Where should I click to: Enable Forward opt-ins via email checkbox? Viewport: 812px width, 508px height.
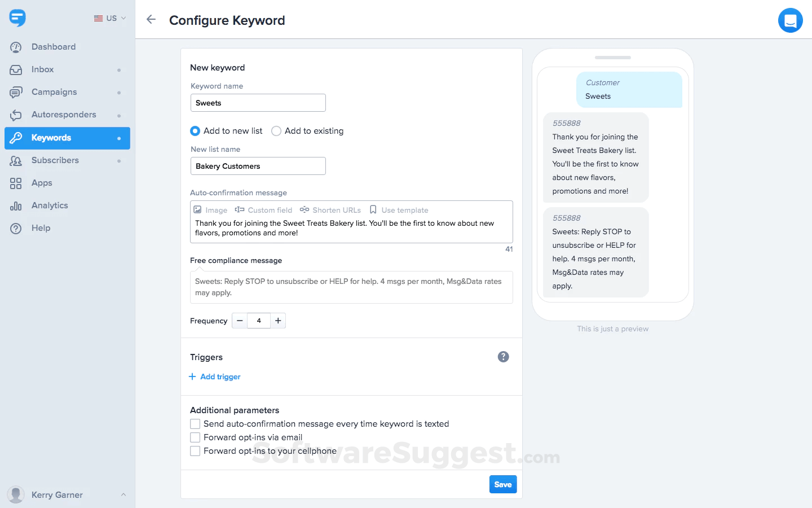(195, 437)
